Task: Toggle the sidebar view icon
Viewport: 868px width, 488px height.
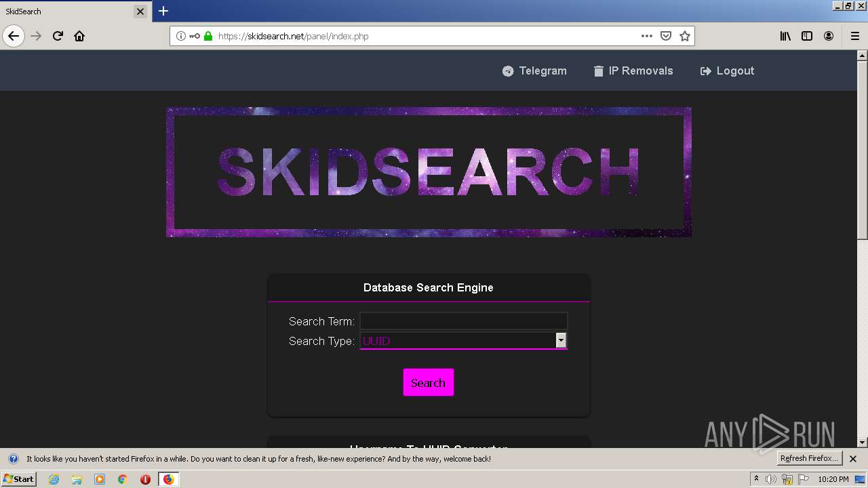Action: [x=807, y=36]
